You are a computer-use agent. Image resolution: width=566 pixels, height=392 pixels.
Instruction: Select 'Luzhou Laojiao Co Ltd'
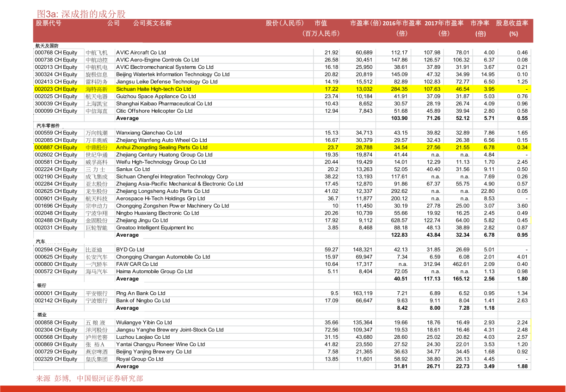143,337
